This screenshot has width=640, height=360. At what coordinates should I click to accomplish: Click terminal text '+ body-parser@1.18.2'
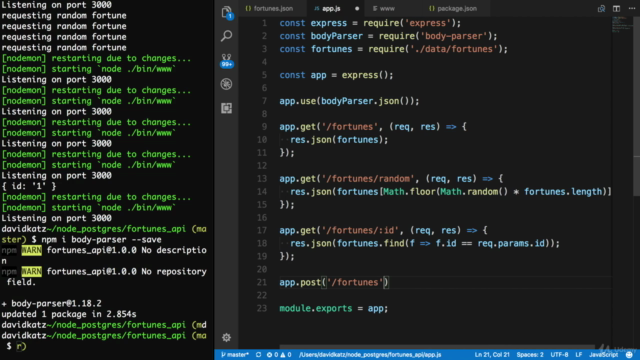tap(51, 304)
